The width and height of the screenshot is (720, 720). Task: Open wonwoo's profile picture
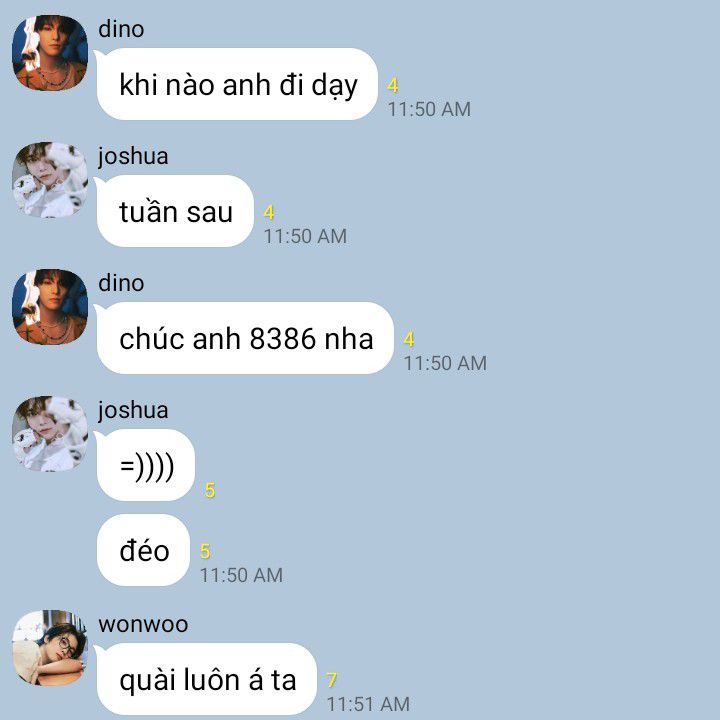click(x=50, y=648)
